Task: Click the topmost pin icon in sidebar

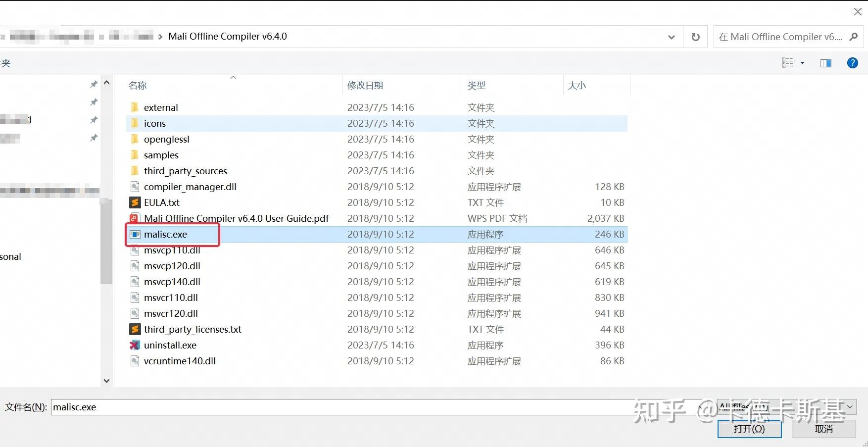Action: (94, 84)
